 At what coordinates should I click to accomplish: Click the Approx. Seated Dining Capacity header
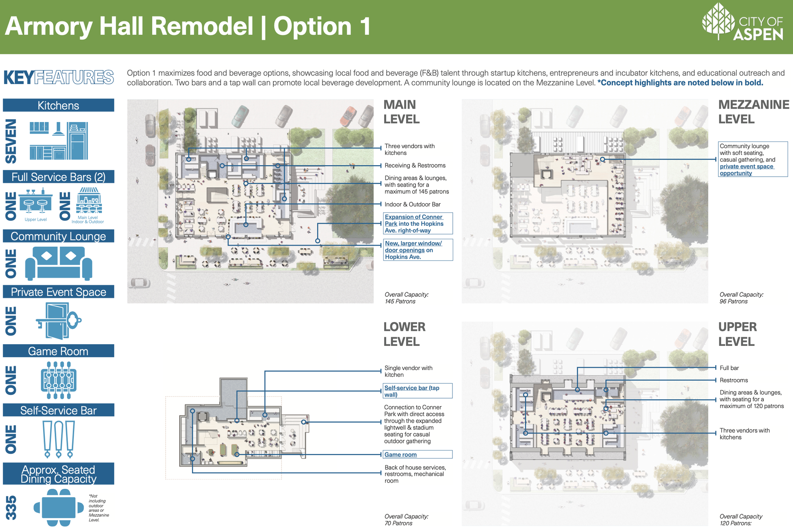coord(59,474)
